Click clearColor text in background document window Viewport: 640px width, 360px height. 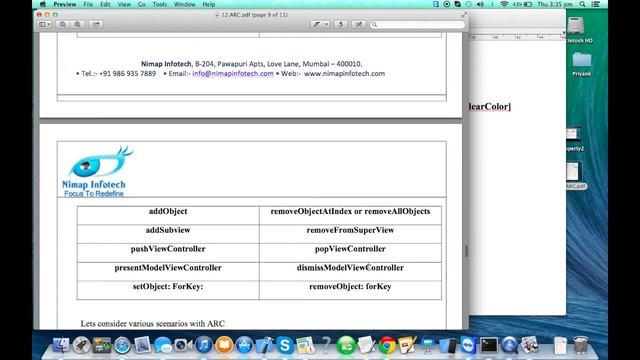(x=489, y=107)
